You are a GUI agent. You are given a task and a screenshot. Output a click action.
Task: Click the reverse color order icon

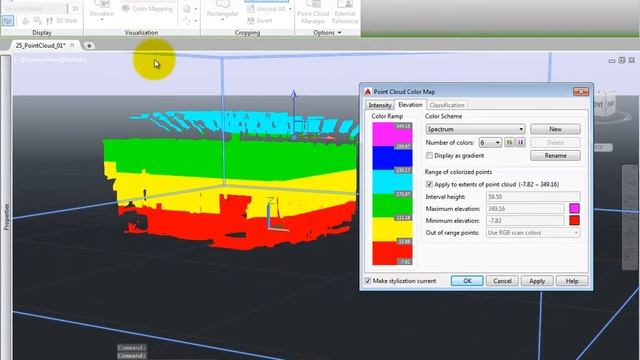(520, 142)
